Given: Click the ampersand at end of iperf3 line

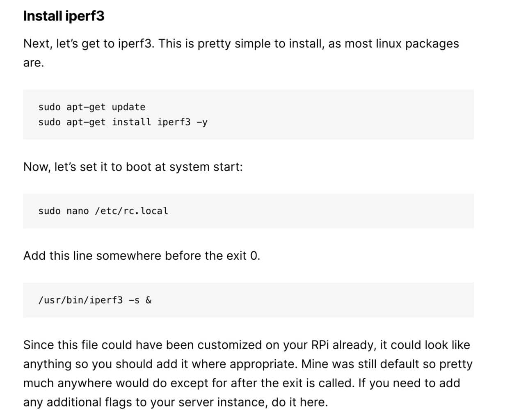Looking at the screenshot, I should coord(149,300).
